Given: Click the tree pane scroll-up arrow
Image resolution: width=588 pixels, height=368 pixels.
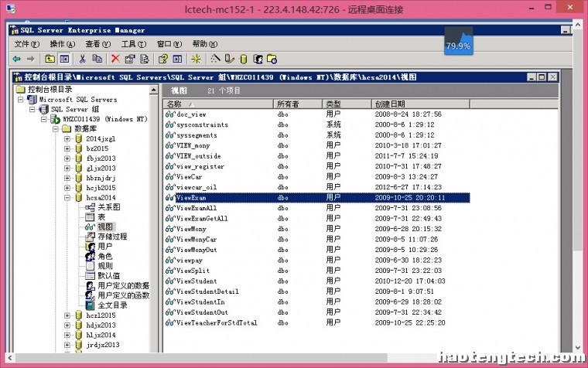Looking at the screenshot, I should pyautogui.click(x=154, y=90).
